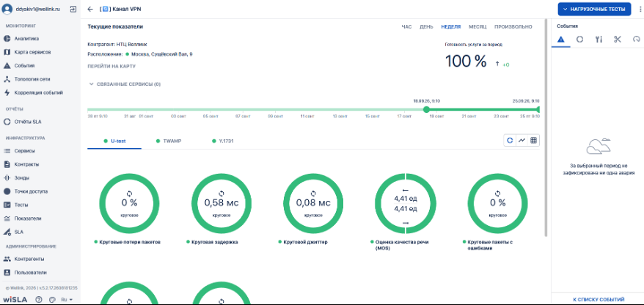Click the logout icon next to user email

73,9
